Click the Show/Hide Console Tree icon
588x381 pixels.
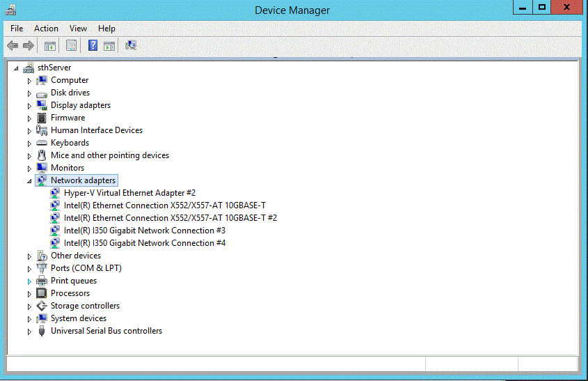[50, 46]
